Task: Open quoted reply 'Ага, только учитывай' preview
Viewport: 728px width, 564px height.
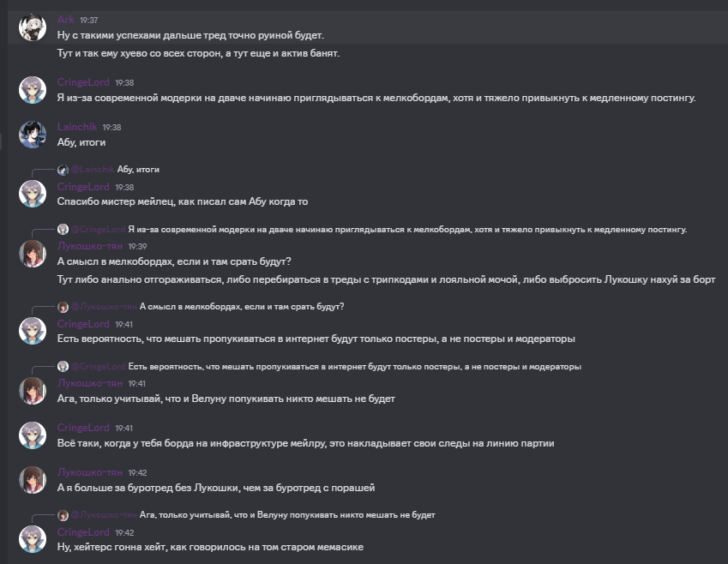Action: (286, 515)
